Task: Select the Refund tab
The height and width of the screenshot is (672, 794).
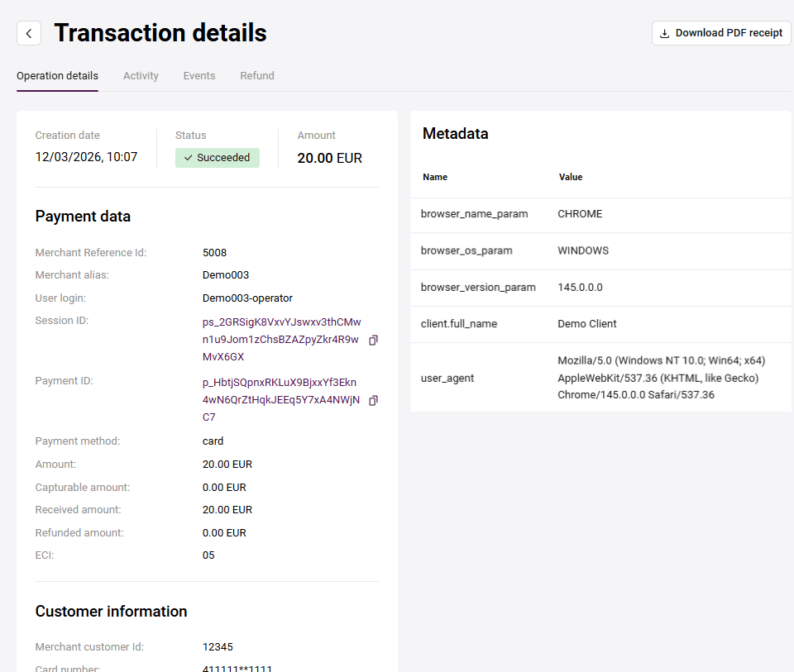Action: [257, 76]
